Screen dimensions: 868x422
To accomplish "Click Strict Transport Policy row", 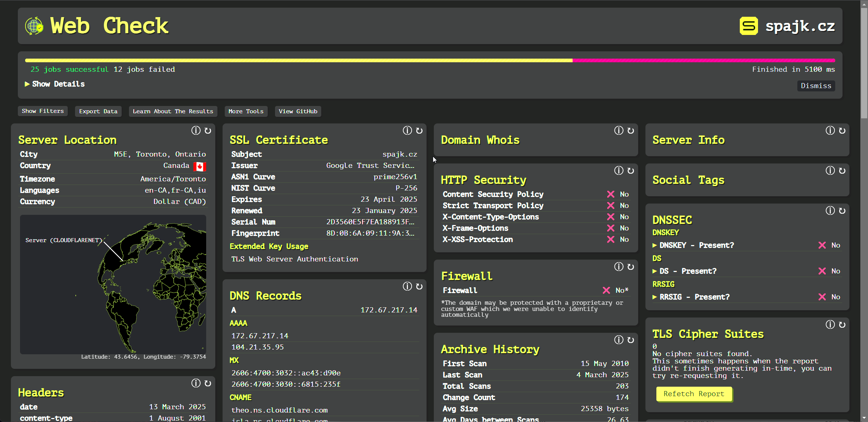I will pos(535,206).
